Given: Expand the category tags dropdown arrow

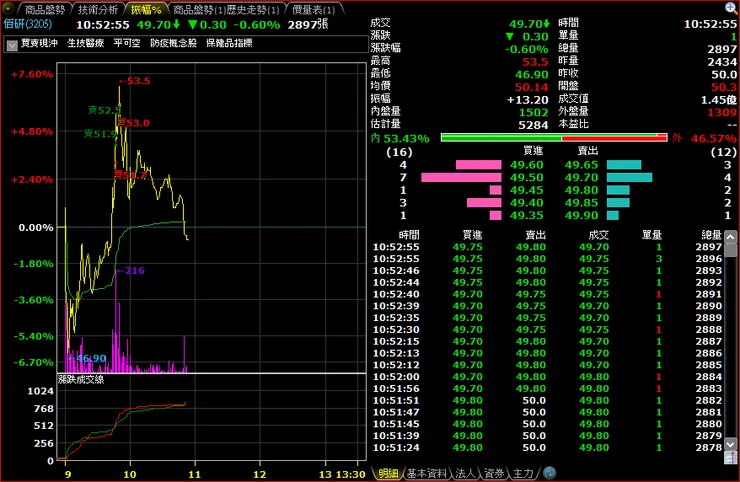Looking at the screenshot, I should (12, 45).
